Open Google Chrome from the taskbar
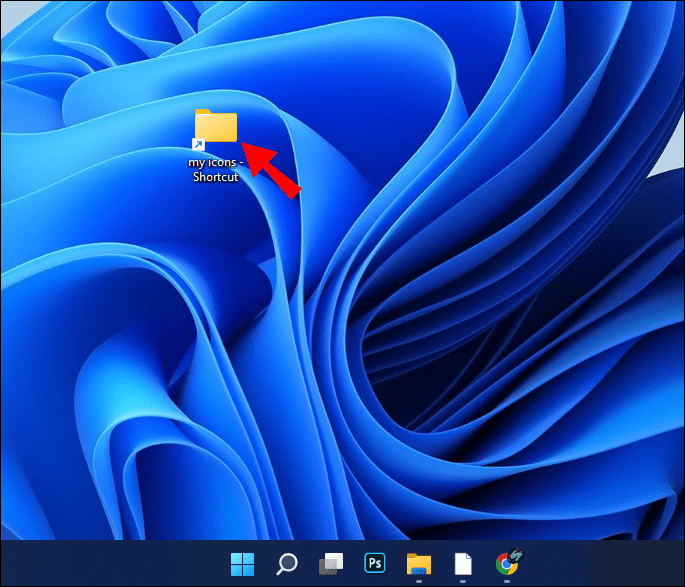This screenshot has width=685, height=587. pyautogui.click(x=507, y=564)
